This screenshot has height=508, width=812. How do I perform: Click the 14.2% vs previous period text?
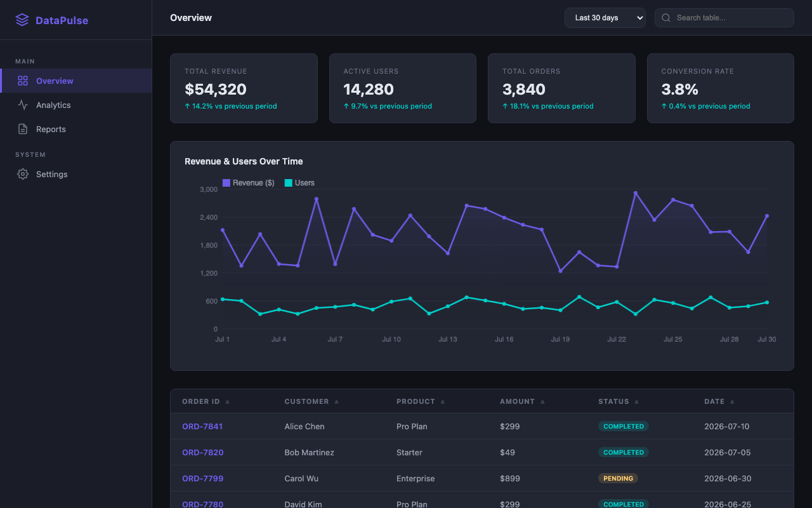231,106
